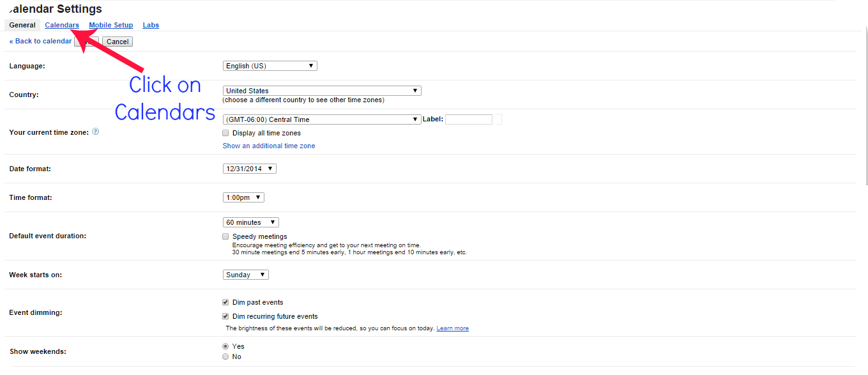868x375 pixels.
Task: Open the Learn more link about dimming
Action: [452, 328]
